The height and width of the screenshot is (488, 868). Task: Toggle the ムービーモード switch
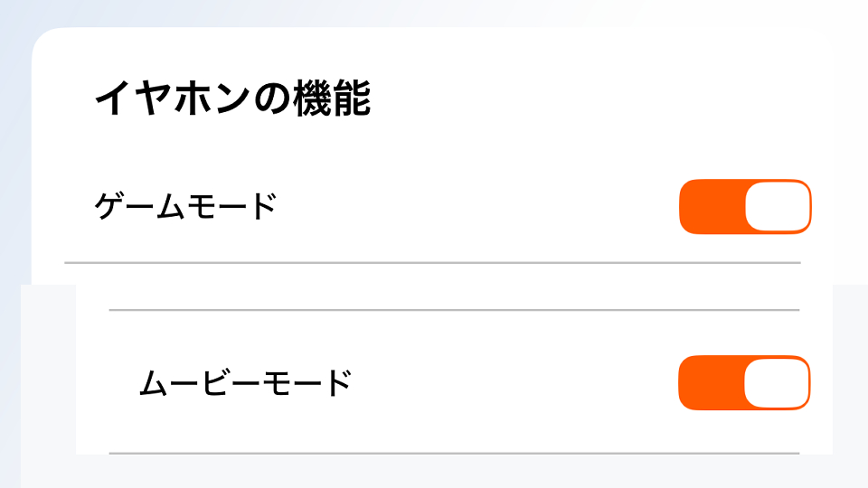coord(744,383)
